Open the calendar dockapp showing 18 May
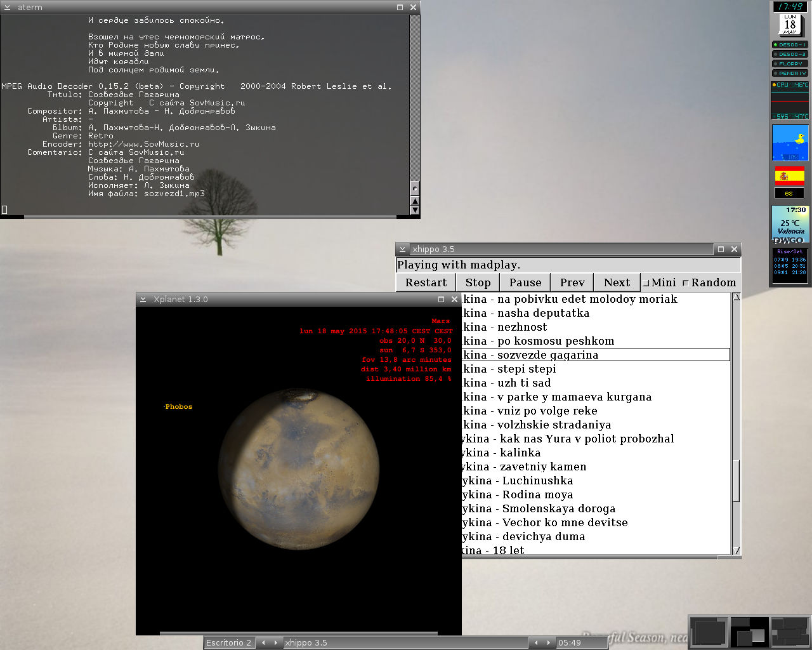 [790, 25]
